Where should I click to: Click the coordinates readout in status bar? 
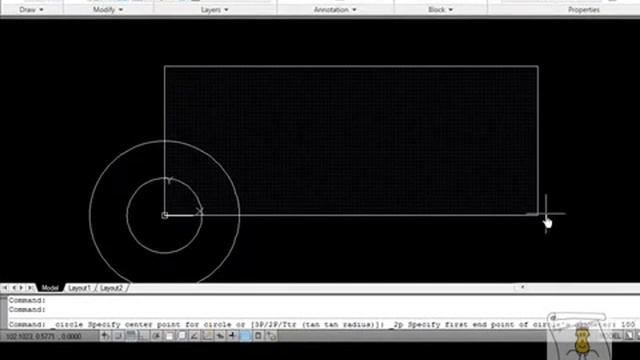(44, 336)
